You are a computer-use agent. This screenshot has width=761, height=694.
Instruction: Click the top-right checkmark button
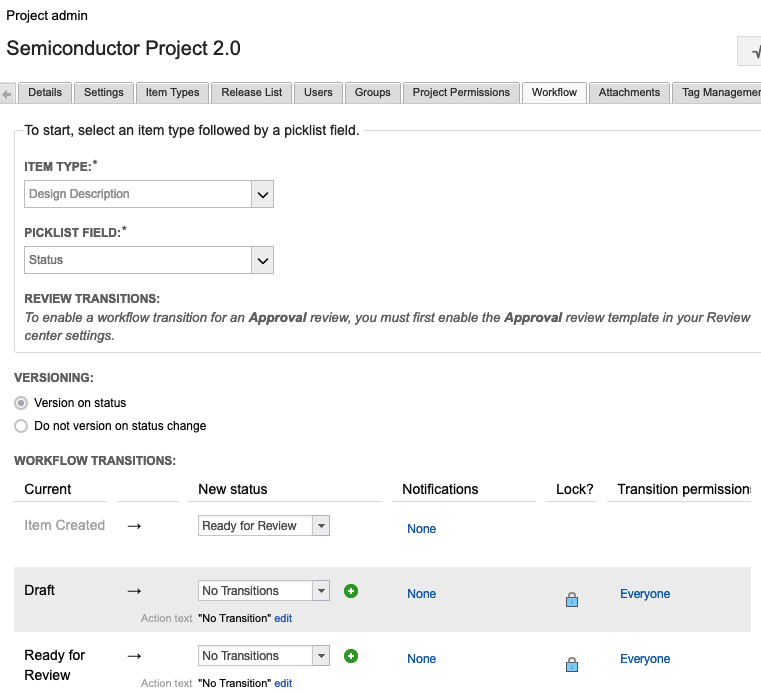click(750, 50)
